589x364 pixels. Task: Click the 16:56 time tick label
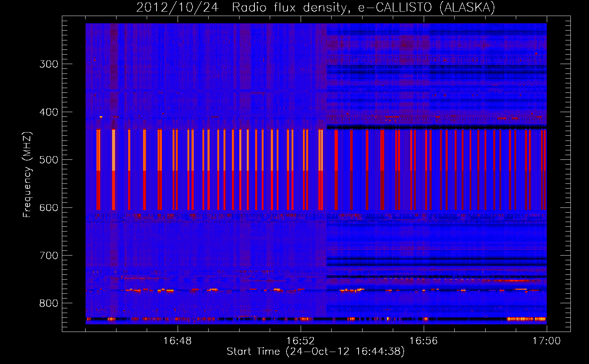pos(424,341)
